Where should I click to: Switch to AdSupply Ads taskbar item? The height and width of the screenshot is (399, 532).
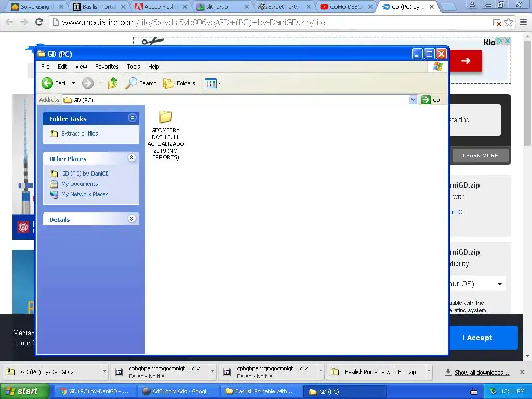tap(178, 391)
